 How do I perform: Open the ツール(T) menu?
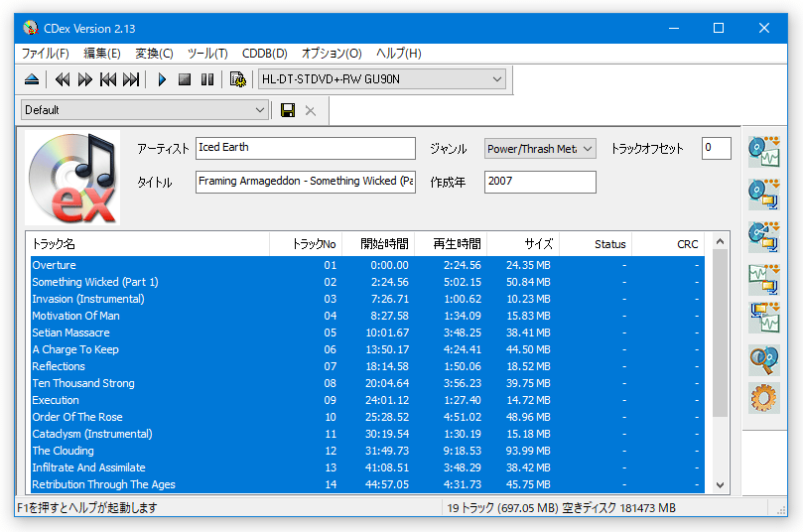207,54
